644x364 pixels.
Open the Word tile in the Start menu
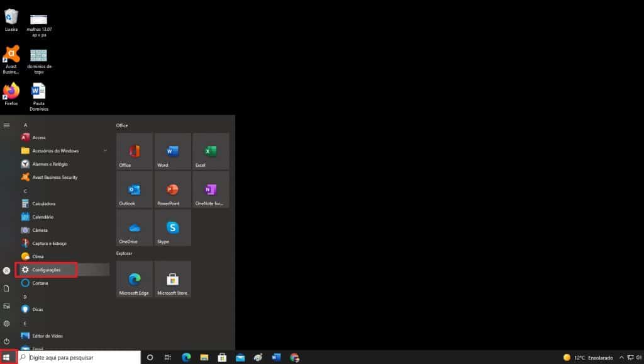172,151
